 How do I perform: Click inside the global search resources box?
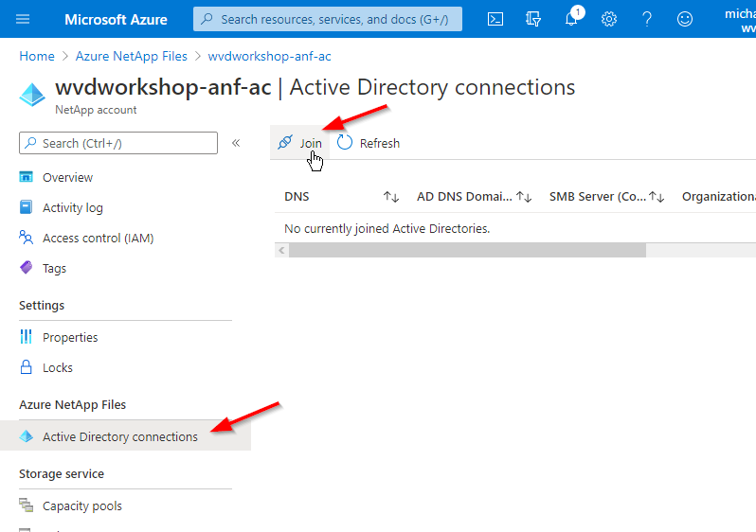(x=328, y=19)
